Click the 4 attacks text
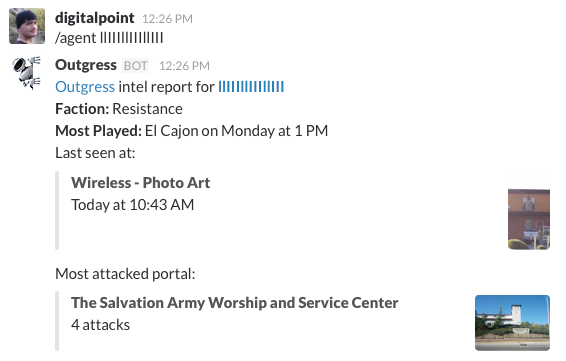Image resolution: width=566 pixels, height=361 pixels. pyautogui.click(x=100, y=325)
